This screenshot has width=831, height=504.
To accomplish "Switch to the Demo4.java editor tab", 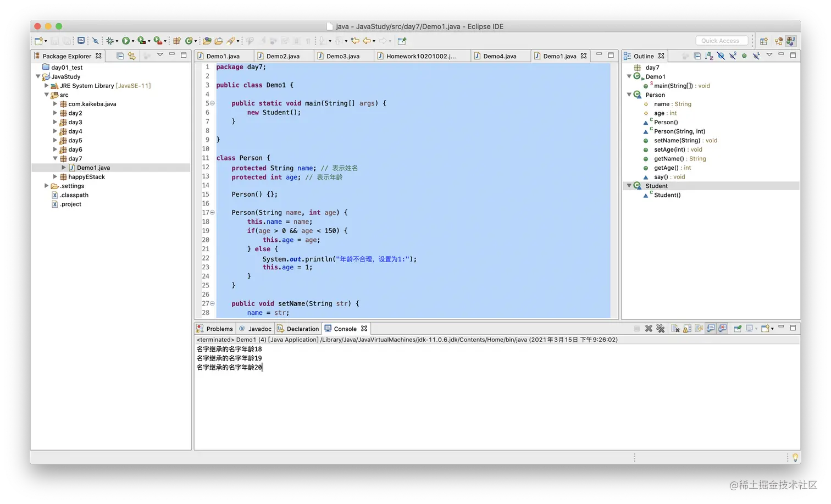I will coord(500,56).
